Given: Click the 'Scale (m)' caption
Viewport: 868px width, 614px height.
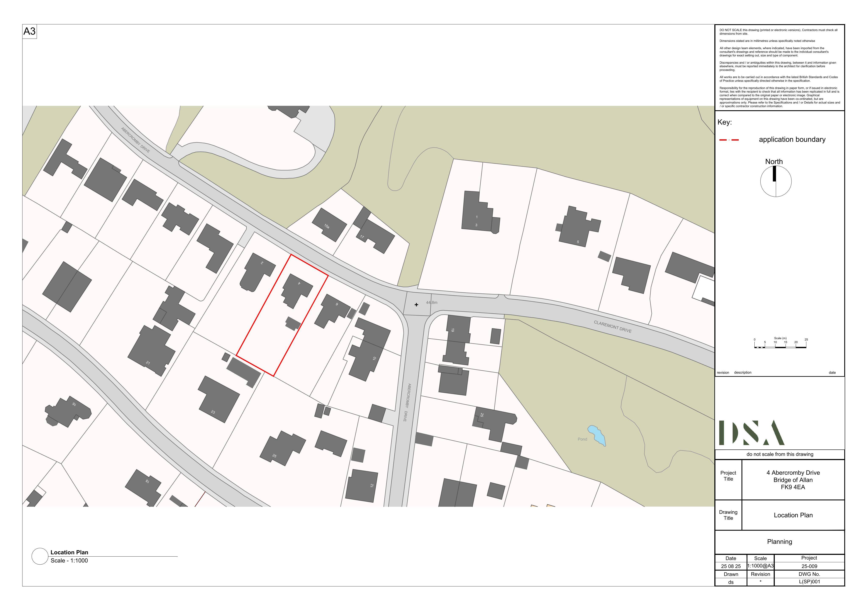Looking at the screenshot, I should coord(780,338).
